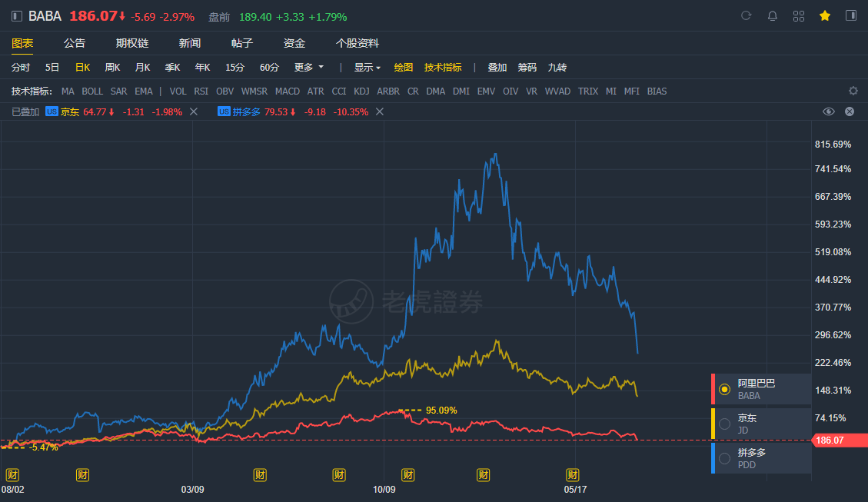This screenshot has height=502, width=868.
Task: Refresh the BABA quote data
Action: (747, 15)
